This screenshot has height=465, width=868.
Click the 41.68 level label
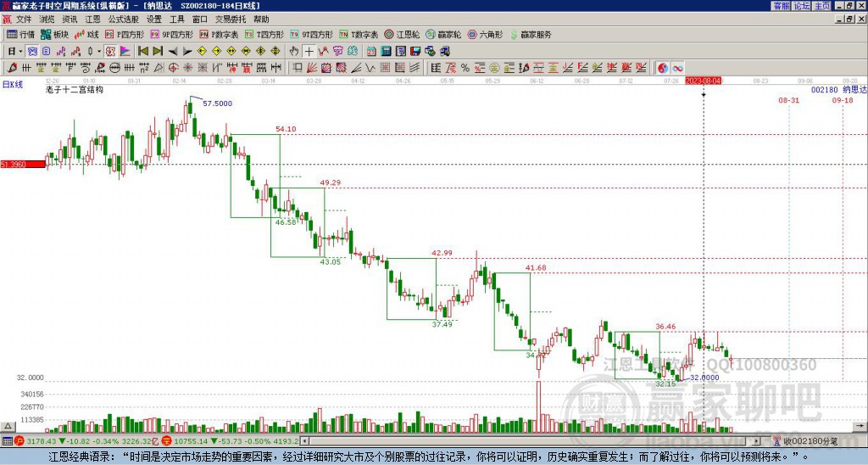(536, 267)
